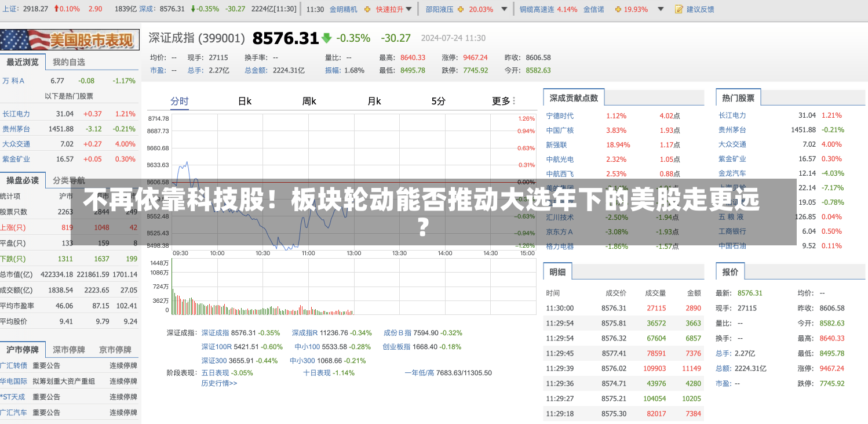The image size is (868, 424).
Task: Open *ST天成 in suspension list
Action: click(13, 397)
